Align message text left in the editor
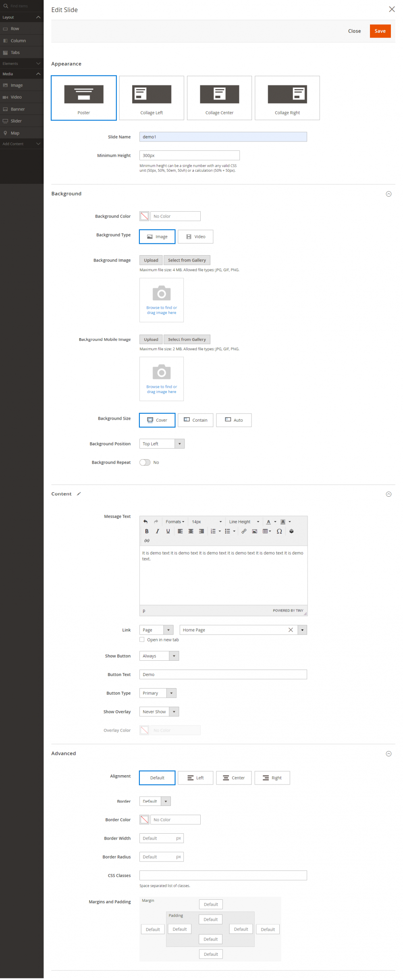This screenshot has height=980, width=403. click(180, 531)
